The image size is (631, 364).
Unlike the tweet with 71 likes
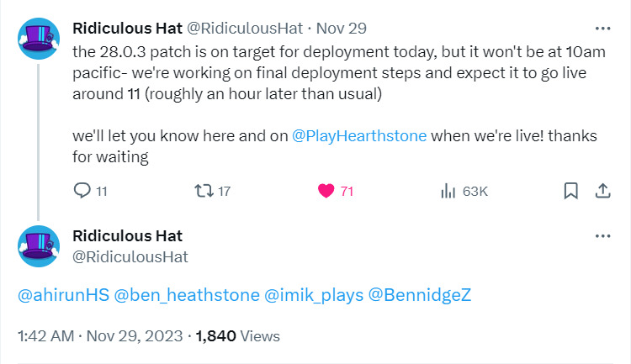[x=326, y=191]
